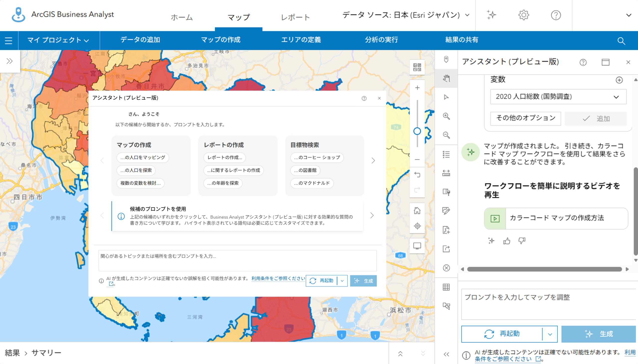The image size is (638, 364).
Task: Open the AI assistant sparkle icon in header
Action: [x=491, y=15]
